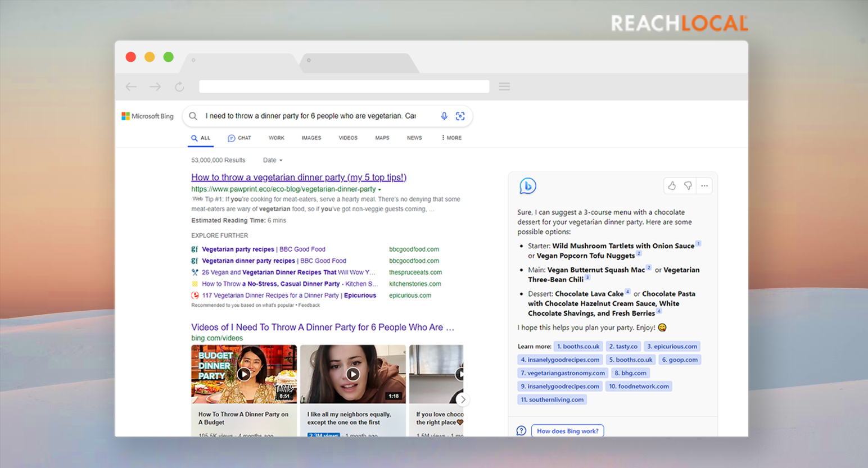Screen dimensions: 868x468
Task: Open source '11. southernliving.com'
Action: click(552, 399)
